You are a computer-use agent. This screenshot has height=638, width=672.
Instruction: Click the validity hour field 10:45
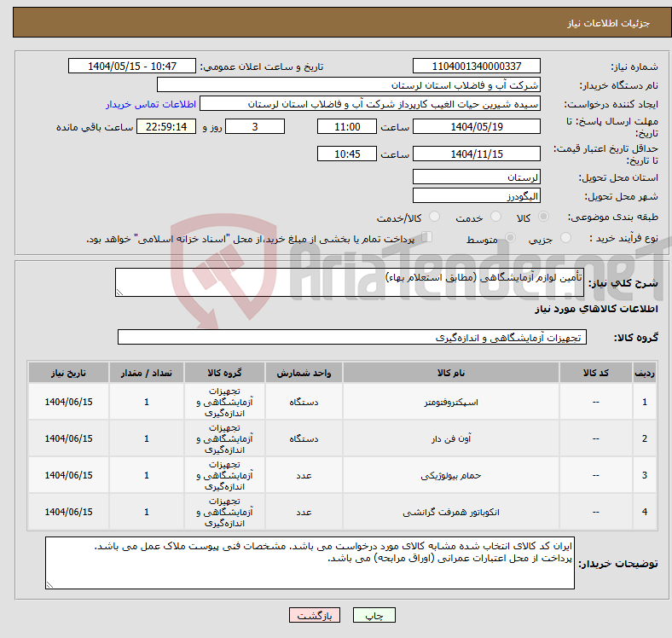(347, 154)
